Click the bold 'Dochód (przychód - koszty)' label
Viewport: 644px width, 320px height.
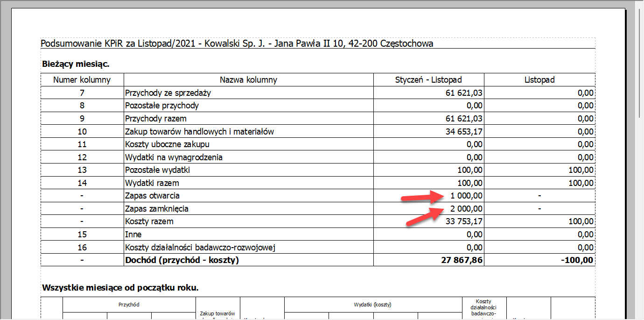pyautogui.click(x=182, y=260)
